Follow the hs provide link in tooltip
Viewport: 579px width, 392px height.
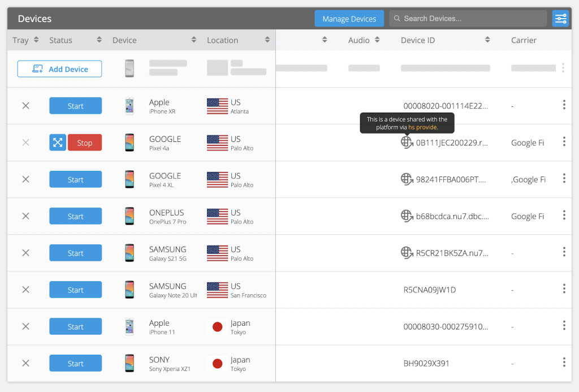point(422,127)
